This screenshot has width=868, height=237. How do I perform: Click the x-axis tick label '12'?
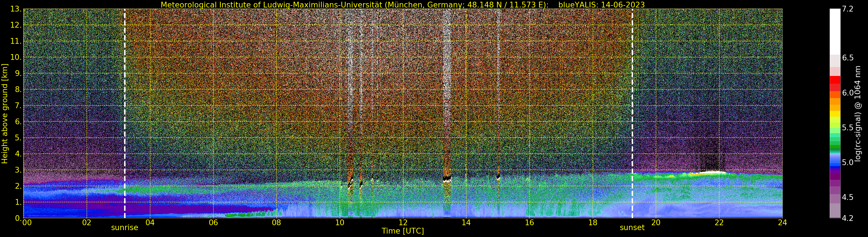click(403, 223)
